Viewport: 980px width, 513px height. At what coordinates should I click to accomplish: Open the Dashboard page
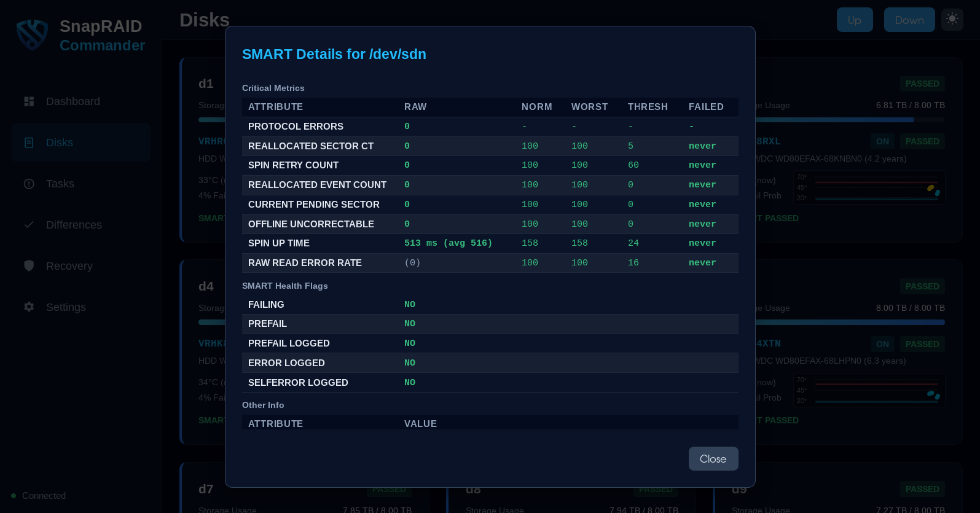(x=73, y=101)
